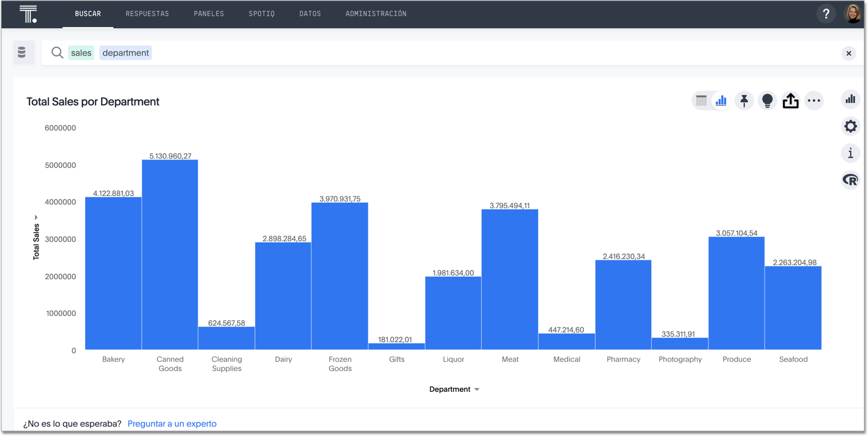Screen dimensions: 868x436
Task: Click the info icon in sidebar
Action: (x=850, y=153)
